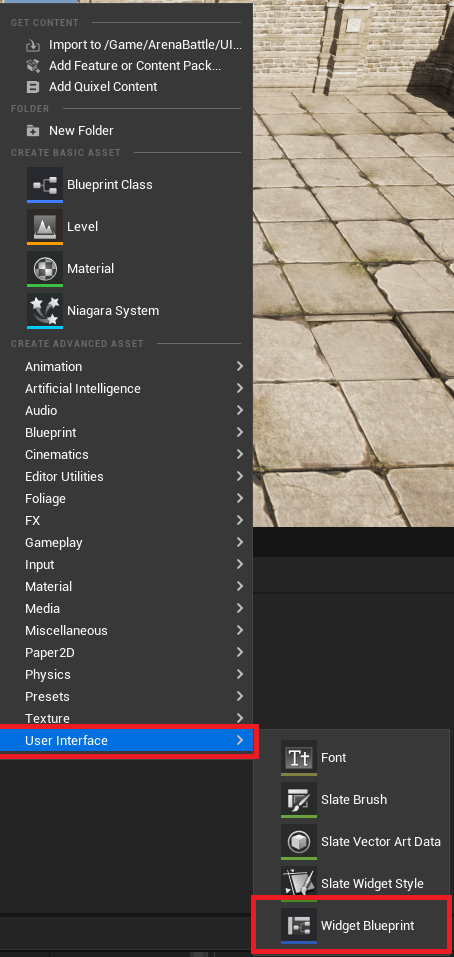Pick the Slate Vector Art Data icon
Screen dimensions: 454x957
click(299, 842)
